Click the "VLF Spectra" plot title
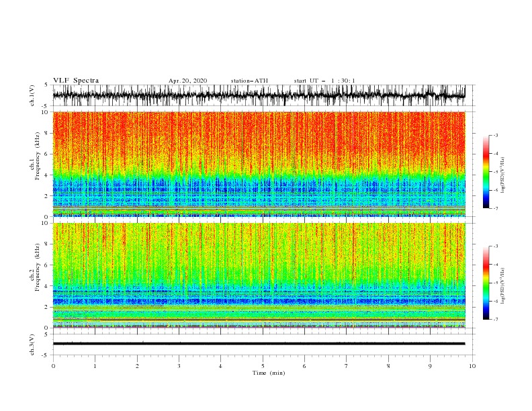This screenshot has width=532, height=411. tap(76, 81)
